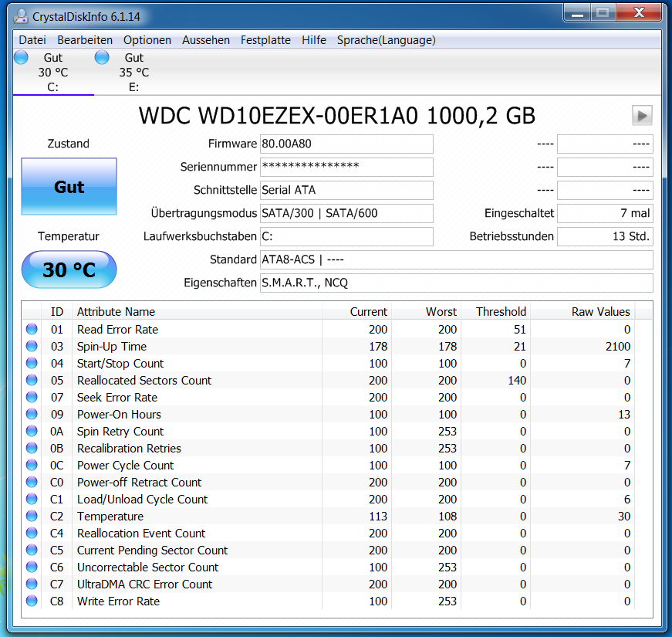Click current value 113 of Temperature row
The height and width of the screenshot is (637, 672).
(x=378, y=517)
